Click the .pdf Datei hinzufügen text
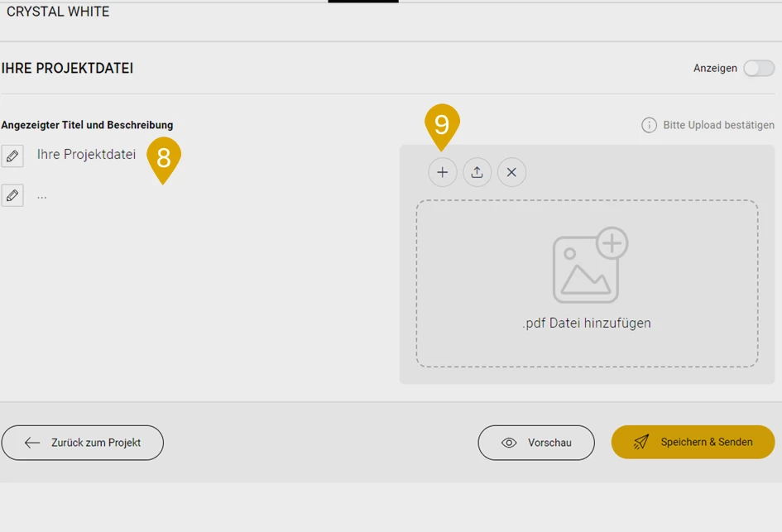 pos(586,323)
